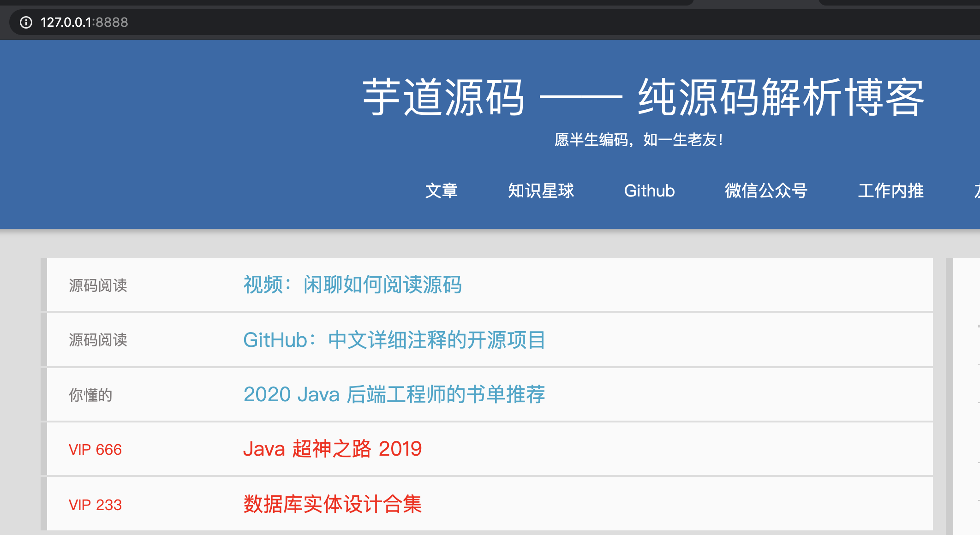Image resolution: width=980 pixels, height=535 pixels.
Task: Open the red 数据库实体设计合集 link
Action: coord(332,504)
